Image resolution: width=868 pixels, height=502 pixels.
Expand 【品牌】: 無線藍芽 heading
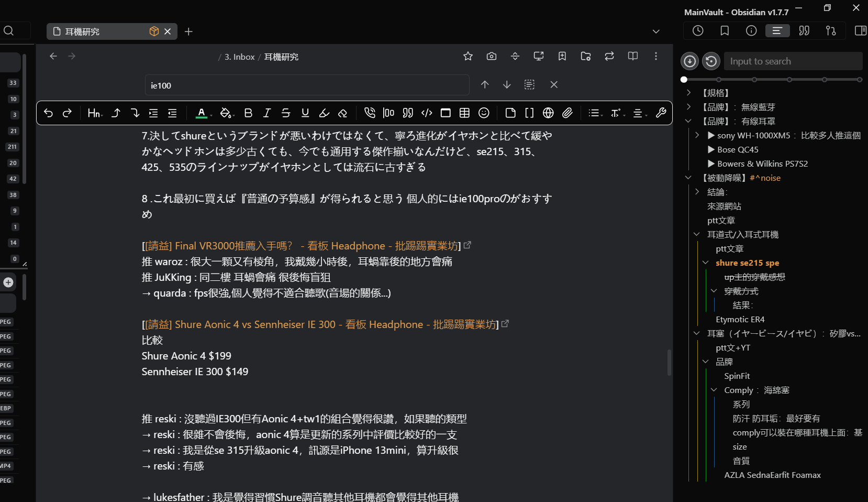pos(689,107)
